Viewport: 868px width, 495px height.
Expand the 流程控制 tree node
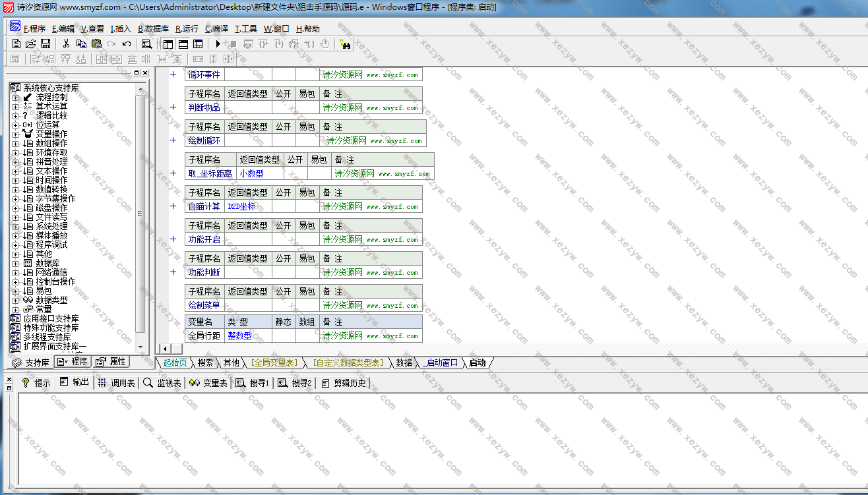16,98
